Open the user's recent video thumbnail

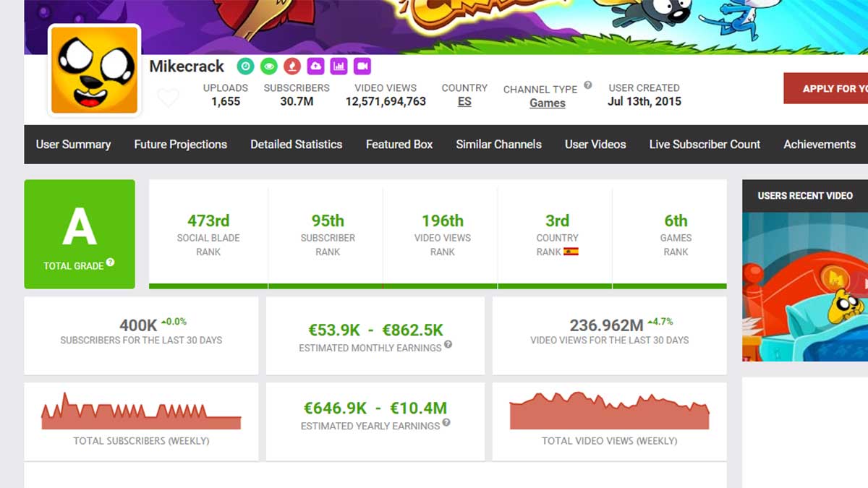804,286
